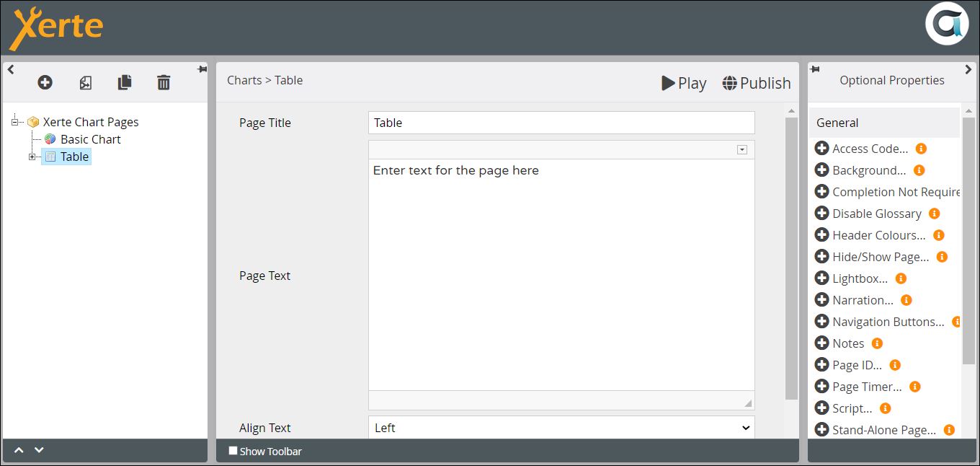This screenshot has width=980, height=466.
Task: Click Play to preview the project
Action: point(684,83)
